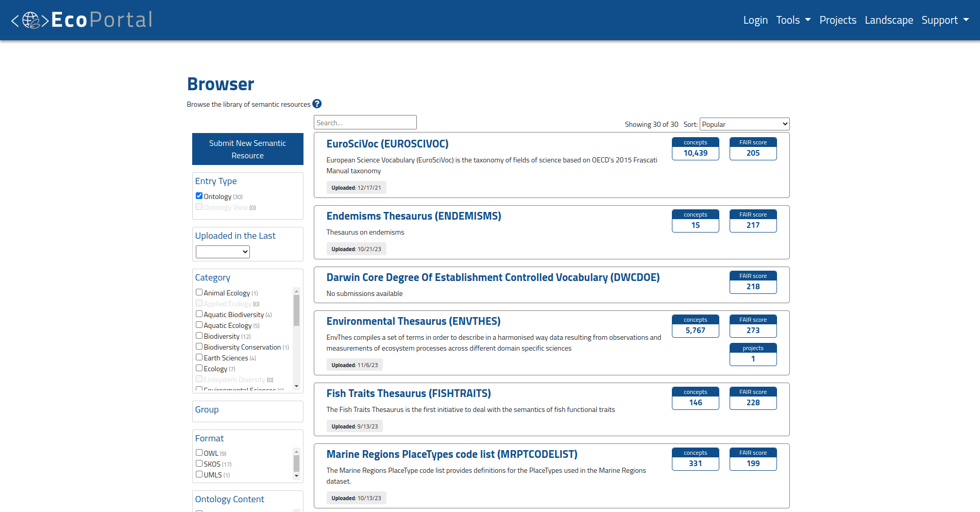Uncheck the Ontology entry type filter
This screenshot has height=512, width=980.
(x=199, y=195)
